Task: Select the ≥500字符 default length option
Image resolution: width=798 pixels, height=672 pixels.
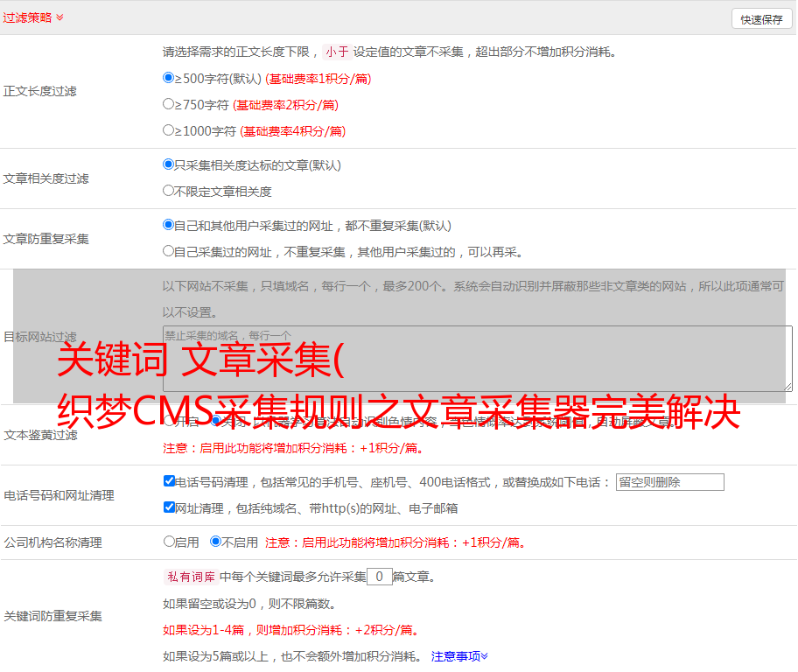Action: coord(169,78)
